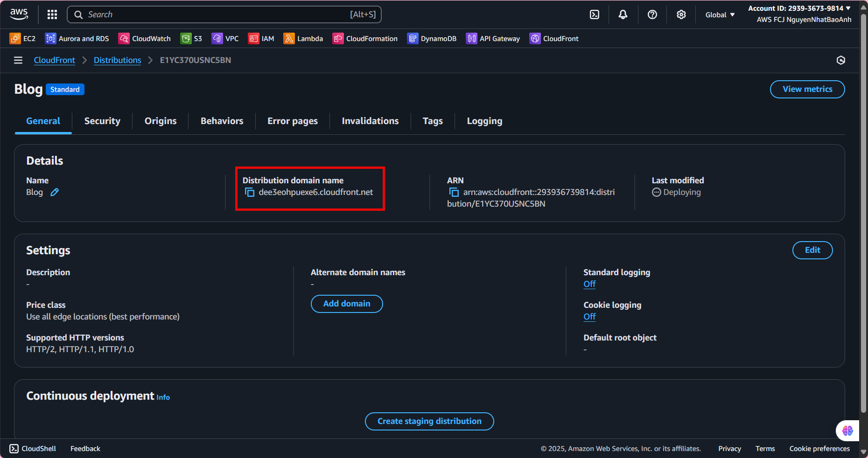Open the Lambda shortcut in favorites bar
This screenshot has height=458, width=868.
[x=303, y=39]
